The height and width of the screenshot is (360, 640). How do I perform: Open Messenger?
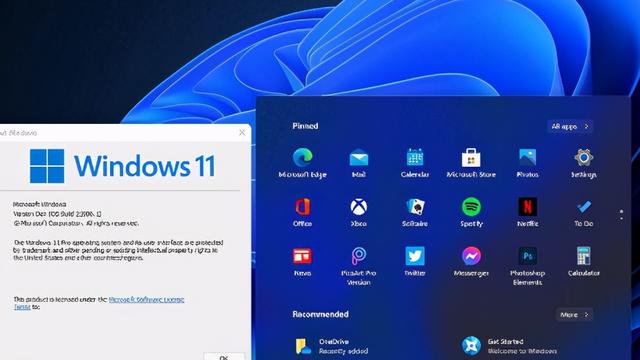tap(471, 262)
